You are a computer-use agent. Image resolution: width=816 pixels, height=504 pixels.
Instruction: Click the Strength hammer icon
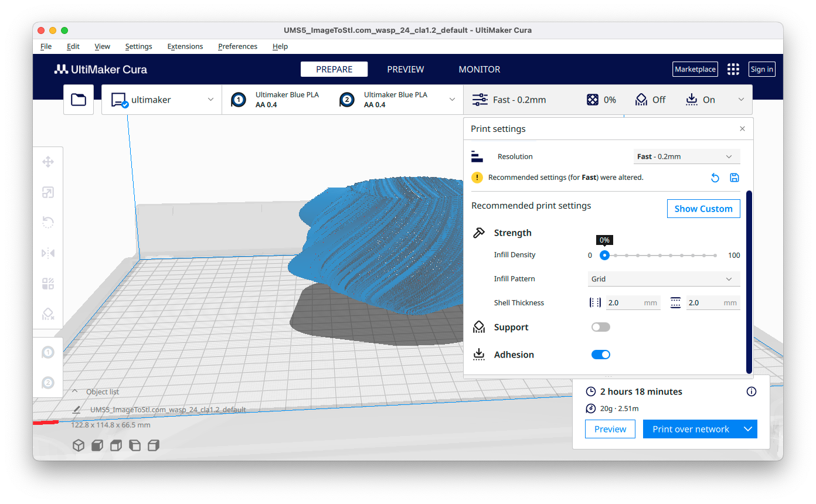coord(479,233)
